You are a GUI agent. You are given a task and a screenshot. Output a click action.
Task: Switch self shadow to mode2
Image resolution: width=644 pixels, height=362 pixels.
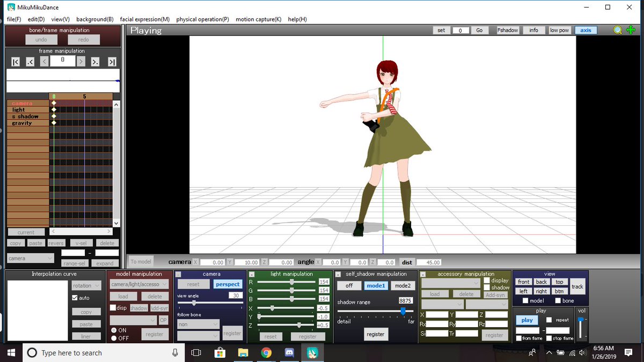(402, 286)
